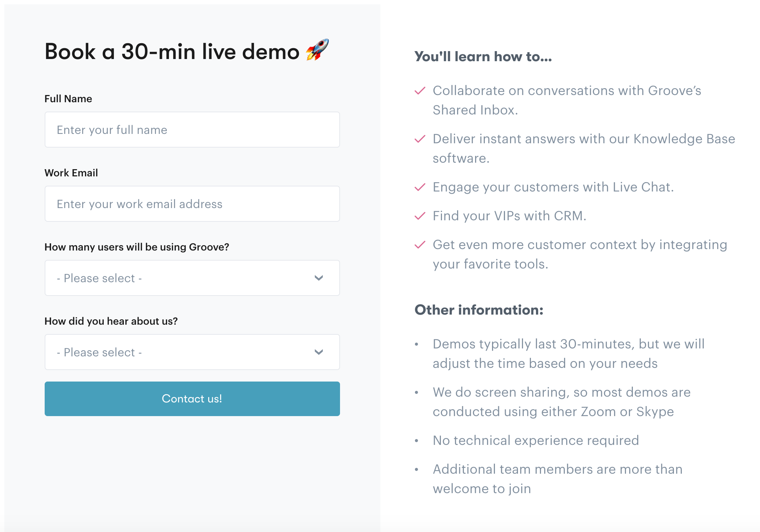Click the Work Email input field
The height and width of the screenshot is (532, 760).
point(192,204)
